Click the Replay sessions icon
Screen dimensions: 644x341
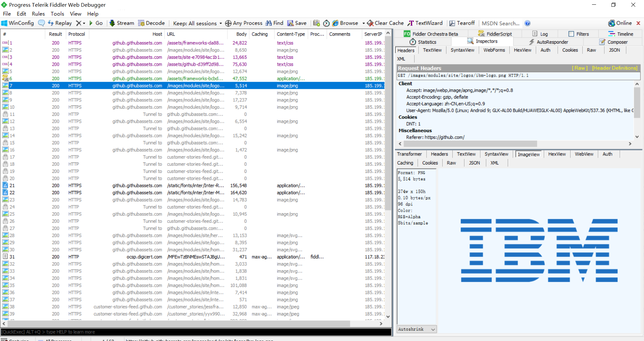51,23
